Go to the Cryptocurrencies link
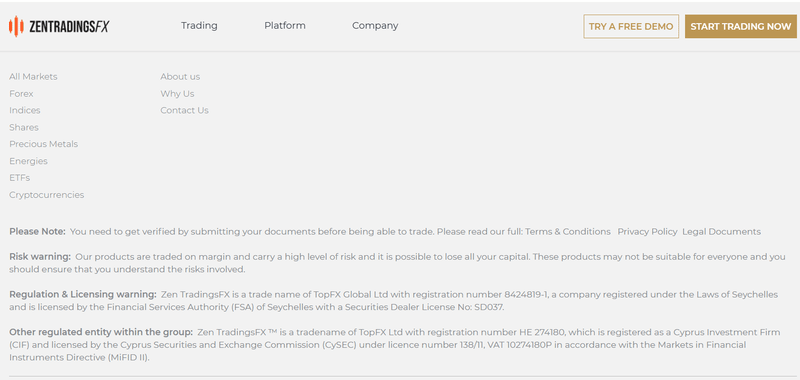 coord(46,195)
